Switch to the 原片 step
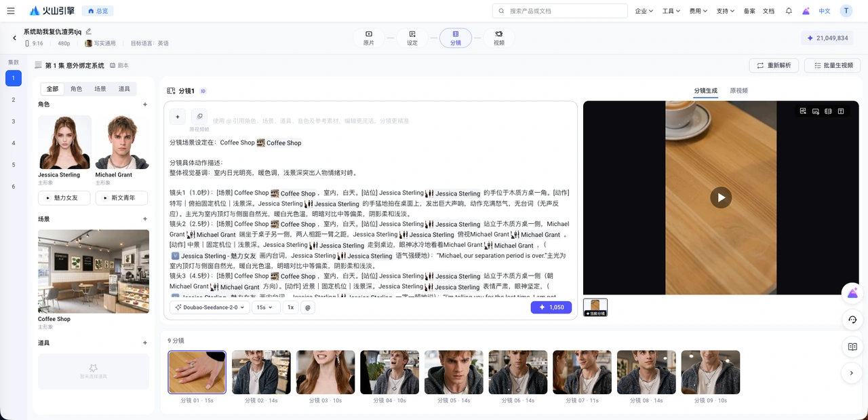Viewport: 868px width, 420px height. pyautogui.click(x=369, y=37)
